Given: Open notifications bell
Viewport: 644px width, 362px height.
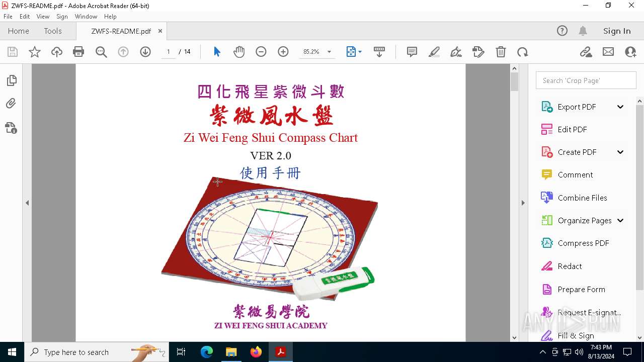Looking at the screenshot, I should (583, 31).
